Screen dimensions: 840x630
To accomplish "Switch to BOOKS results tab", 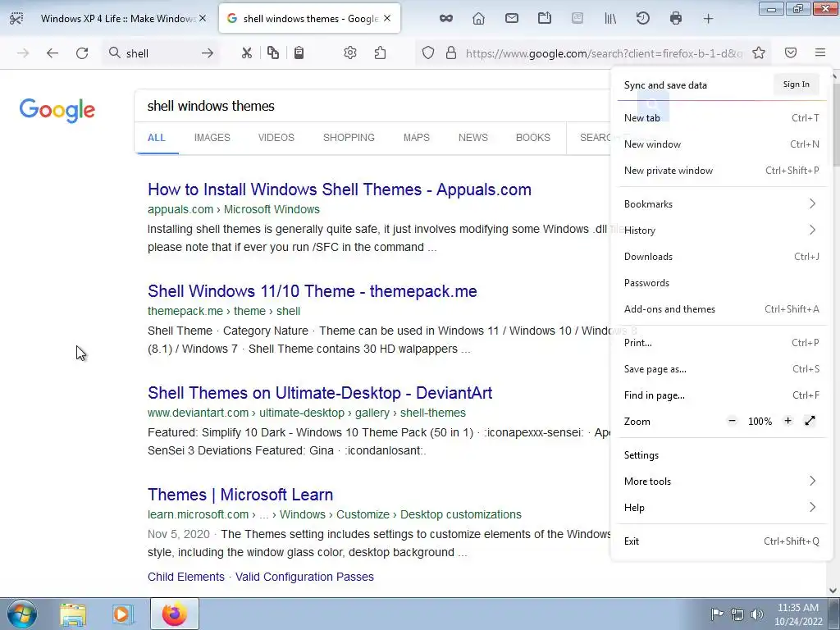I will [x=533, y=138].
